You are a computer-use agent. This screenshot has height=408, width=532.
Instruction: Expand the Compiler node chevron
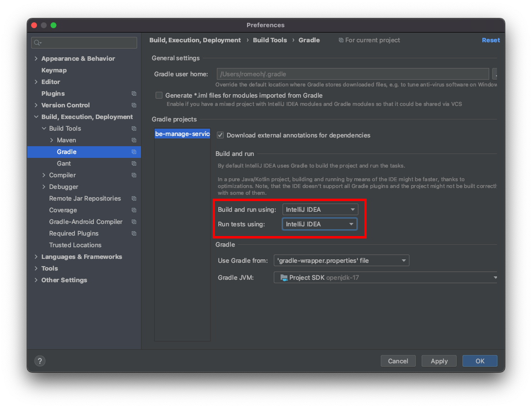tap(44, 175)
